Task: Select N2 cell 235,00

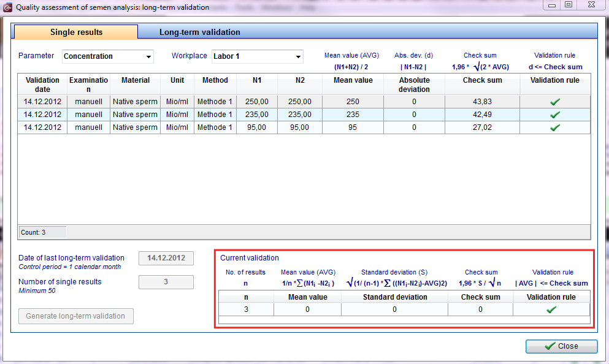Action: click(300, 115)
